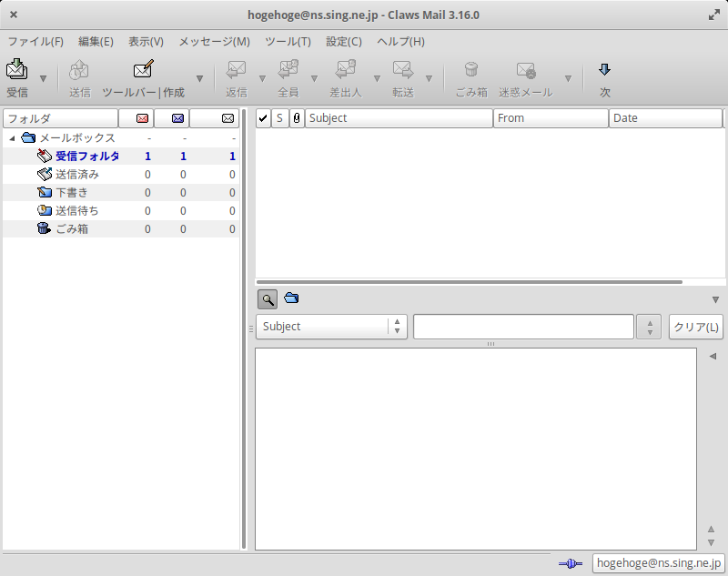Open the ツール(T) menu
Screen dimensions: 728x576
(288, 42)
